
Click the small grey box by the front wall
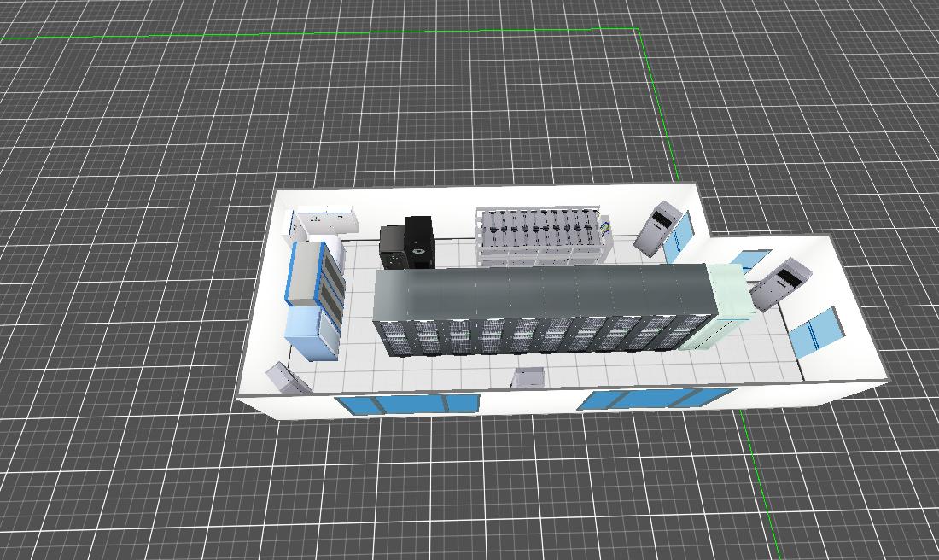(x=528, y=378)
